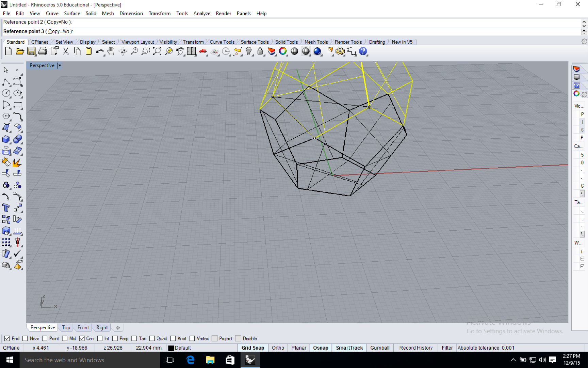Click the Zoom extents icon
The width and height of the screenshot is (588, 368).
[157, 51]
